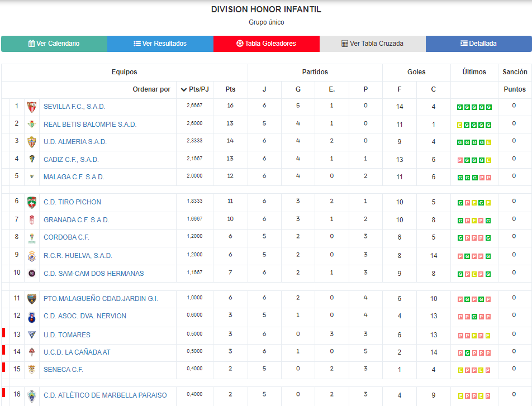Open R.C.R. HUELVA, S.A.D. team link

point(78,256)
